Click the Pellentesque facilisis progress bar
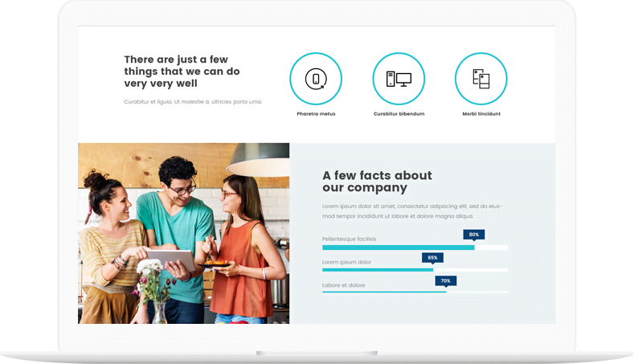This screenshot has height=364, width=634. point(415,247)
